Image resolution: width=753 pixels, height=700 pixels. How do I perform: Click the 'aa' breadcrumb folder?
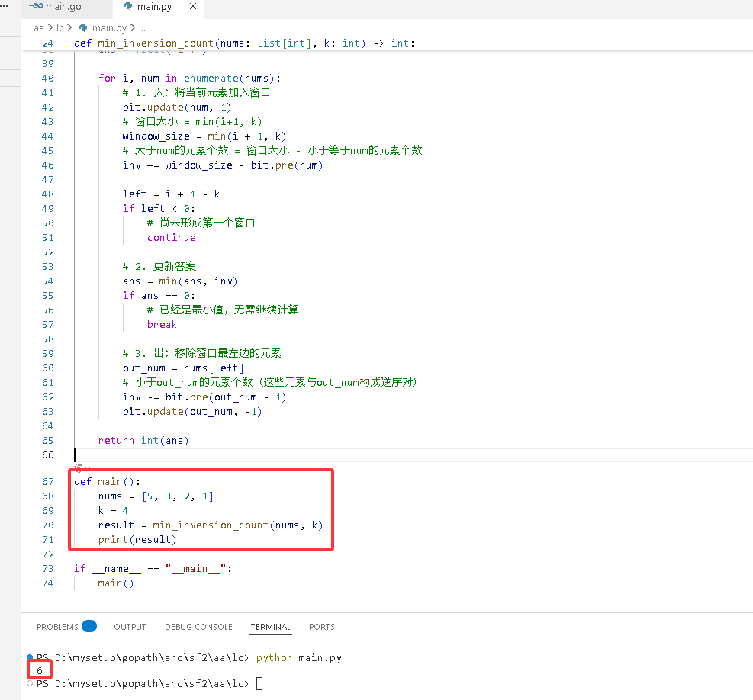39,28
